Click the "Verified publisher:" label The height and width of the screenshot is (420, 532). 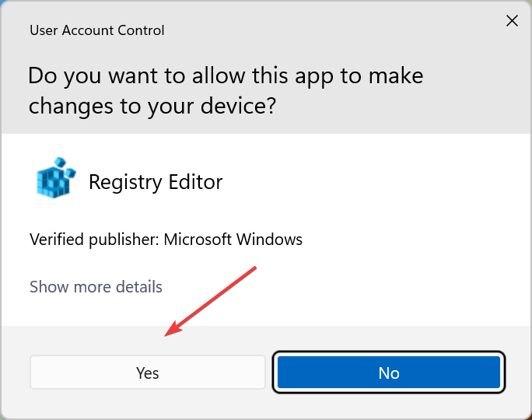(x=94, y=239)
